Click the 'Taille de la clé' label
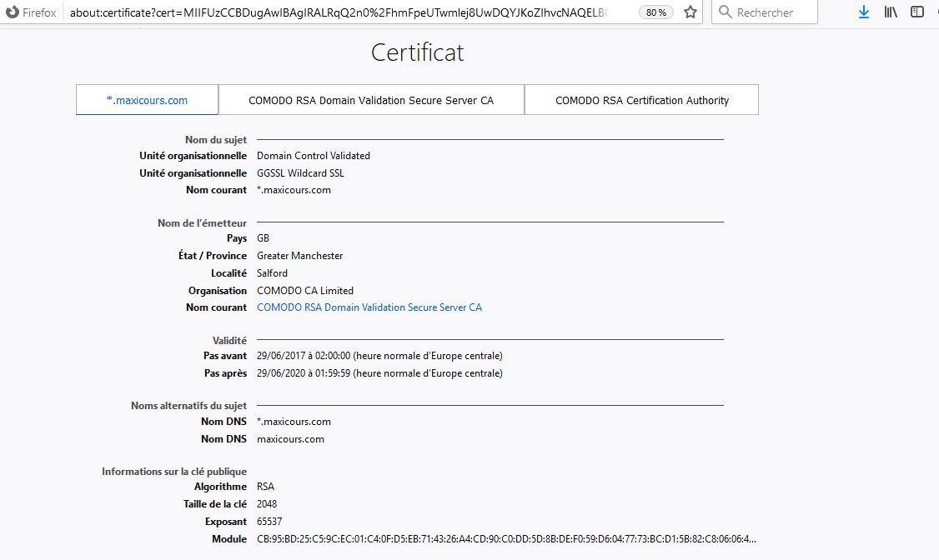This screenshot has width=939, height=560. coord(215,504)
